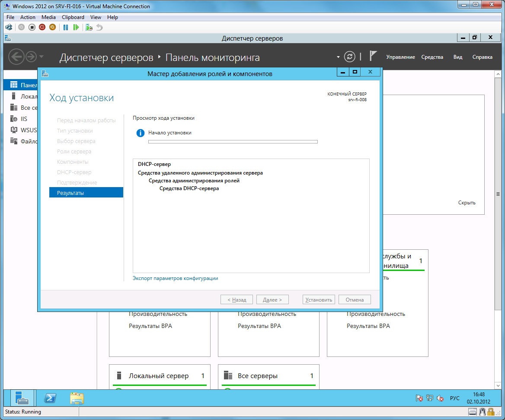Open the Clipboard menu
Screen dimensions: 505x420
pyautogui.click(x=73, y=17)
